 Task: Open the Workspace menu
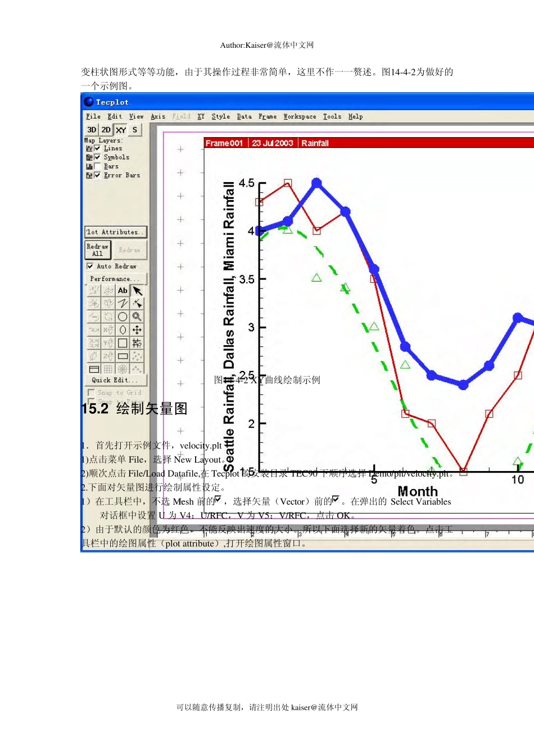point(300,116)
